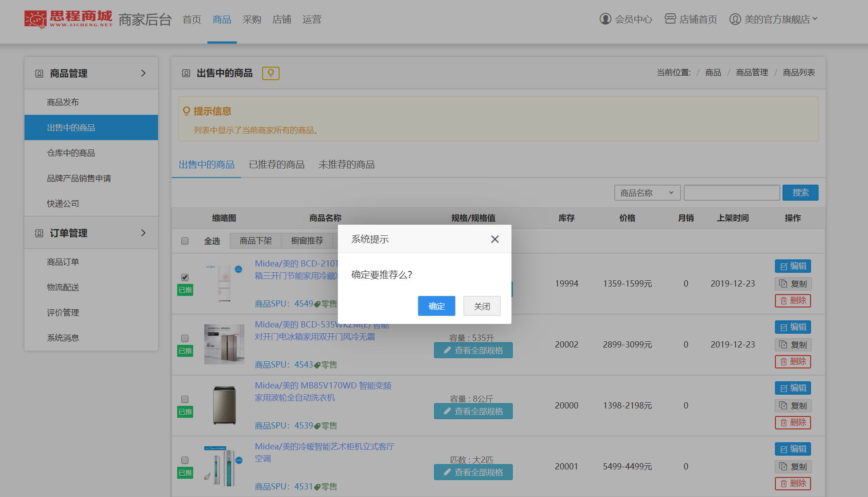Click the 橱窗推荐 batch button

coord(307,241)
